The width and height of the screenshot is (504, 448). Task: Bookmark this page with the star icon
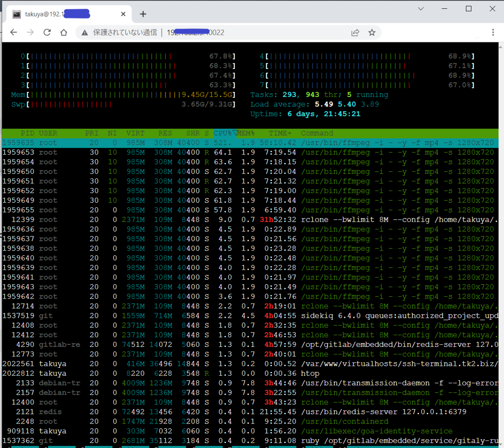(372, 32)
